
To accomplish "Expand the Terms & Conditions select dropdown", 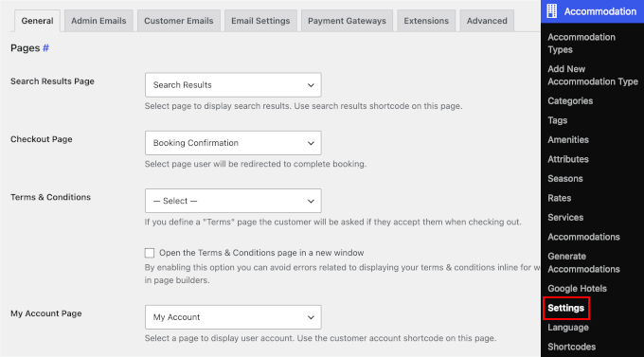I will [233, 201].
